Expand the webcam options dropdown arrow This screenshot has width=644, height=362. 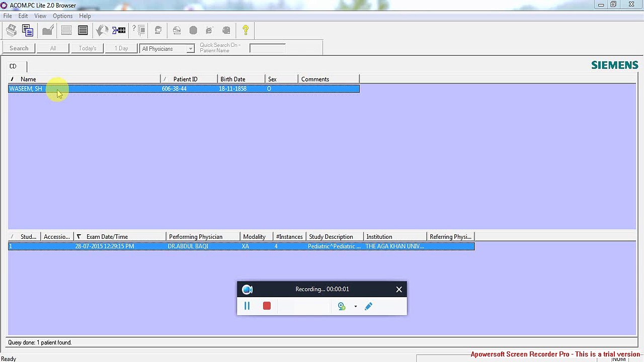coord(355,306)
